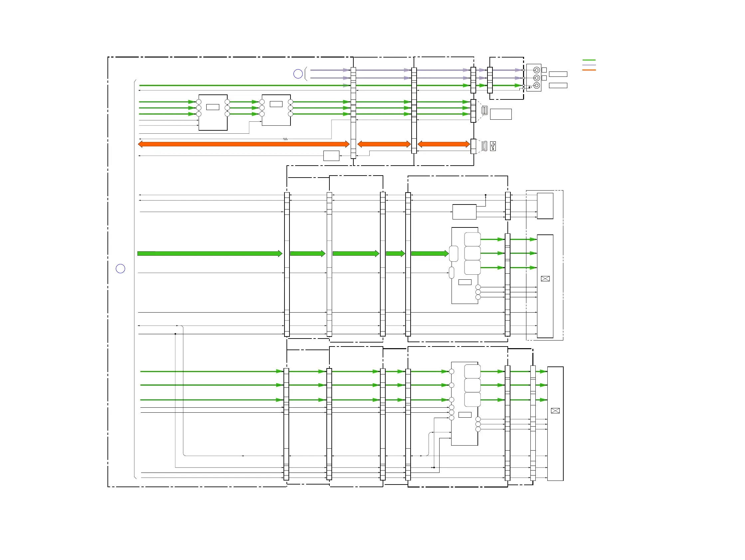Screen dimensions: 745x560
Task: Click the small square beside the middle RCA jack
Action: pyautogui.click(x=544, y=78)
